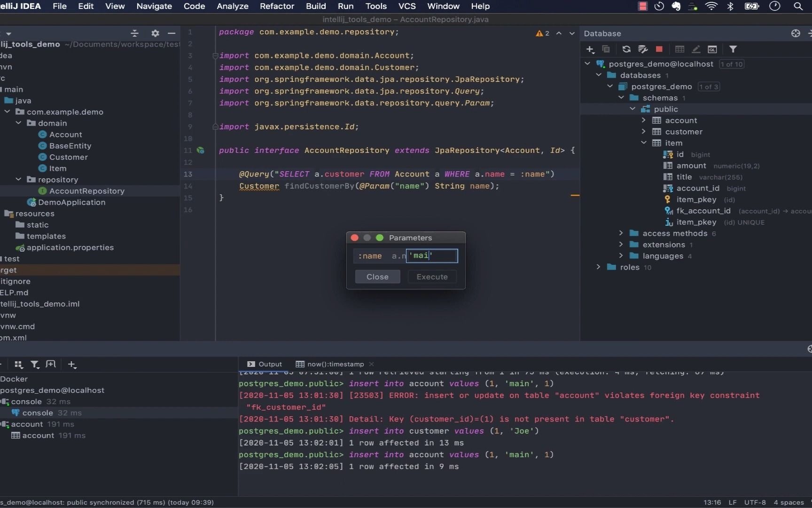The width and height of the screenshot is (812, 508).
Task: Click the battery icon in menu bar
Action: [752, 6]
